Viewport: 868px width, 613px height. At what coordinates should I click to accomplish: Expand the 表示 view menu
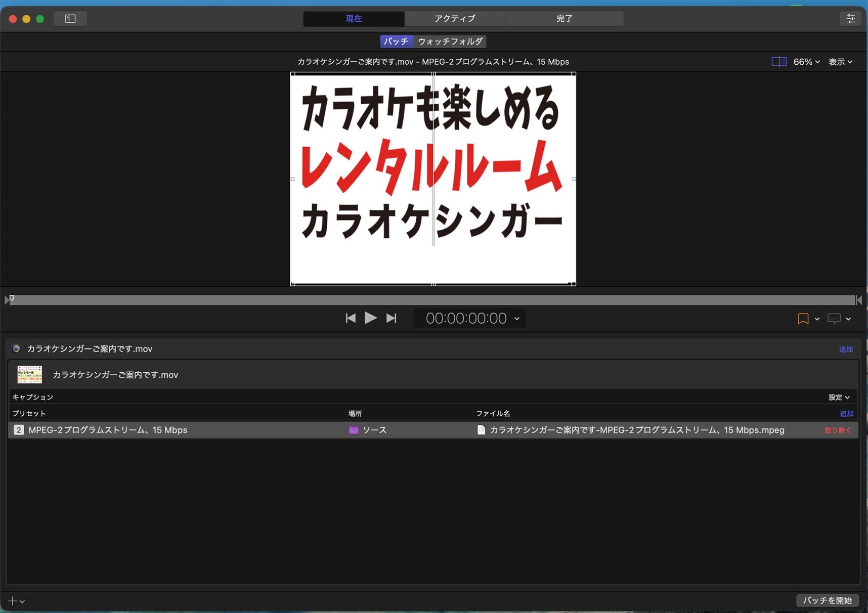[x=840, y=62]
